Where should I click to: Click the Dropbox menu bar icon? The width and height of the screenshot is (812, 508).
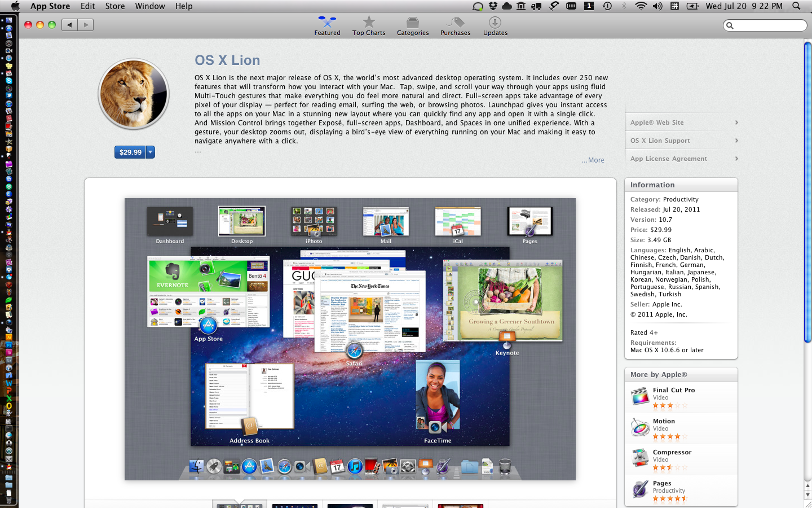point(493,6)
